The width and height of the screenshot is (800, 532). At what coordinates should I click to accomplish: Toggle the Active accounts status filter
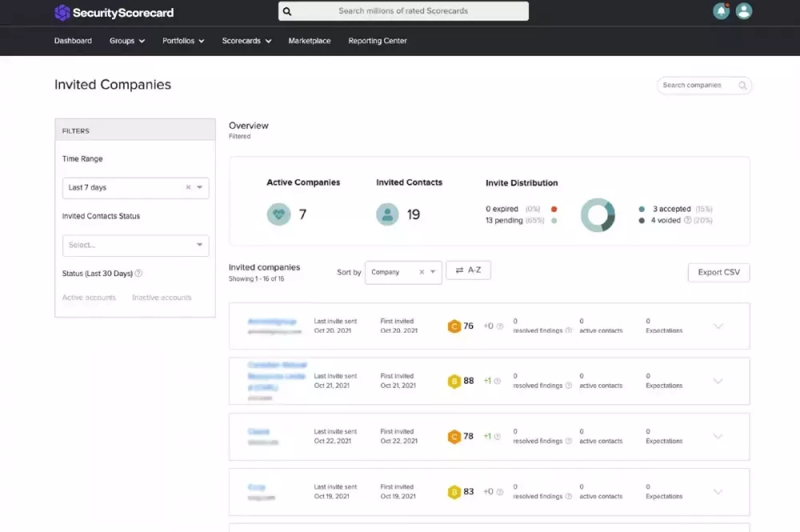(x=89, y=298)
